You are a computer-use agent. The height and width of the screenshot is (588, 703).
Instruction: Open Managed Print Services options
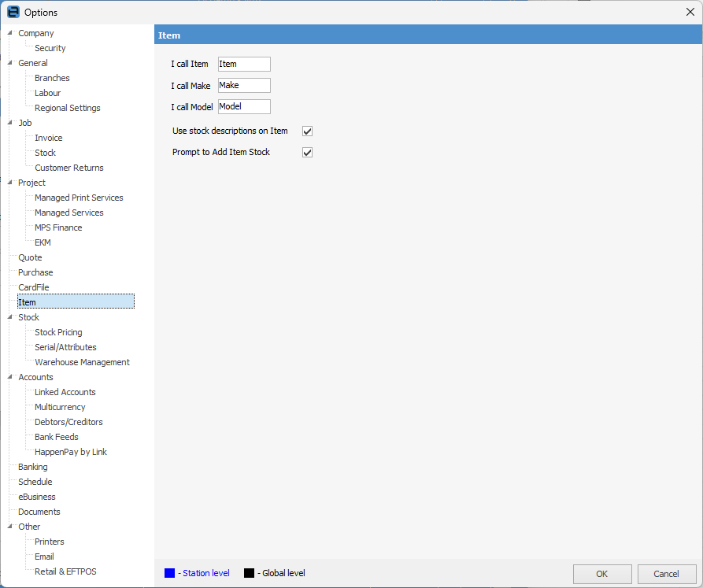pos(79,198)
